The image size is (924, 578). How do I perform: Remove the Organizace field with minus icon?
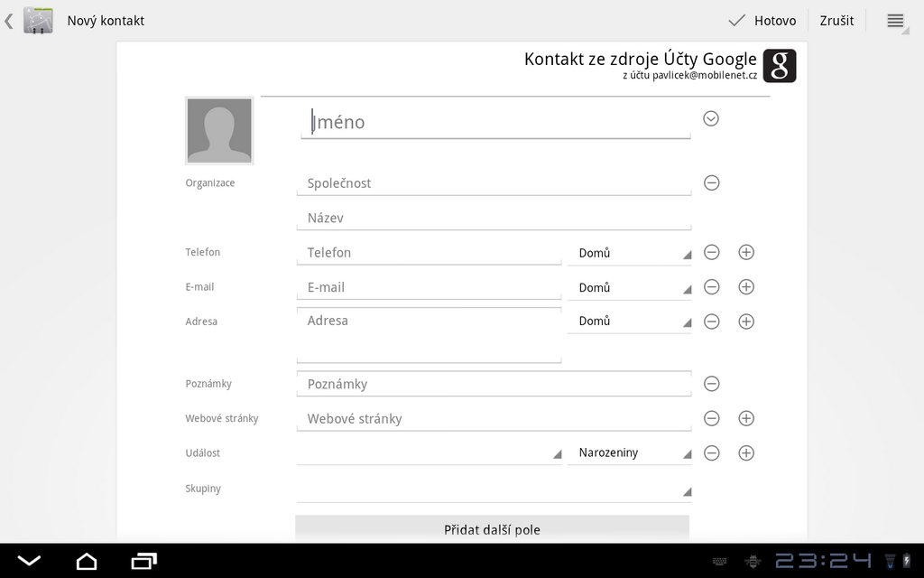tap(711, 183)
